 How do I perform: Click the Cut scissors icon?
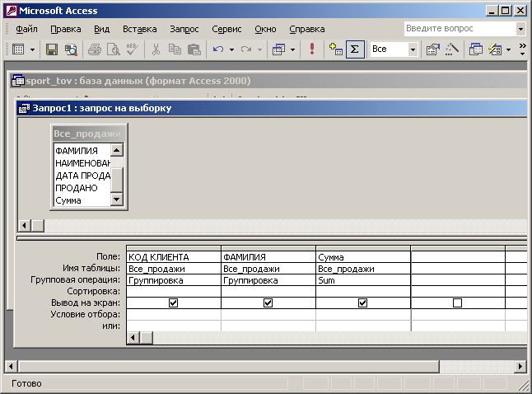[x=156, y=49]
